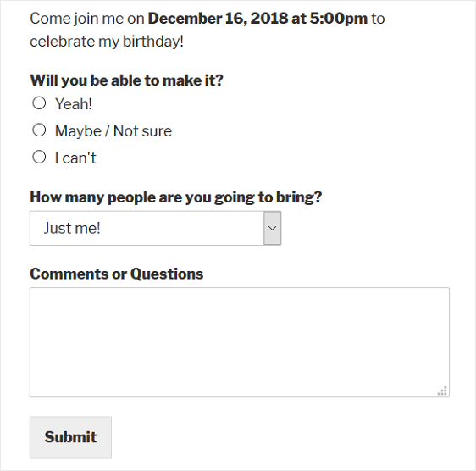Click the bold "December 16, 2018" date text
This screenshot has height=471, width=476.
click(218, 19)
